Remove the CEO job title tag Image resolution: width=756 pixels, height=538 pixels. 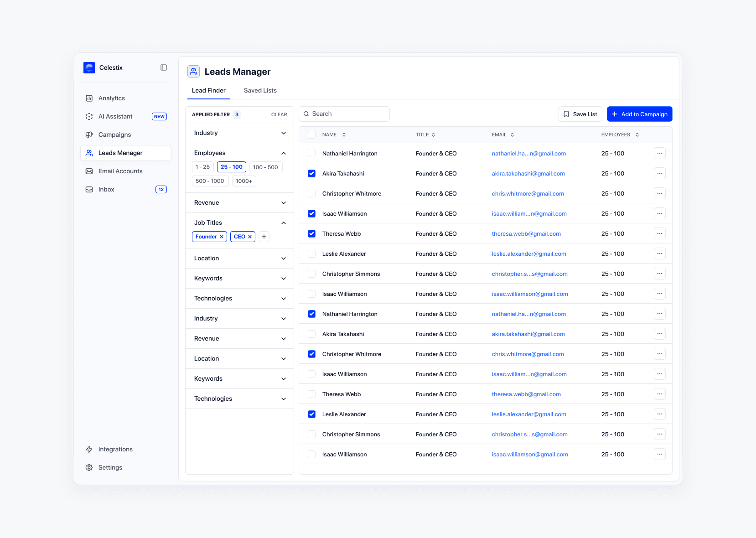pyautogui.click(x=250, y=237)
